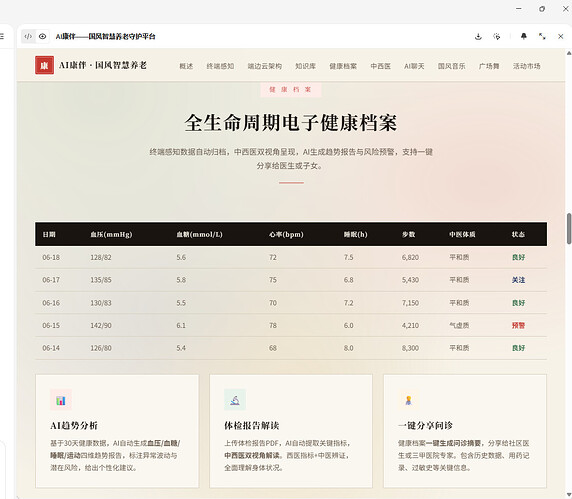Screen dimensions: 572x499
Task: Click step count 8,300
Action: [x=410, y=348]
